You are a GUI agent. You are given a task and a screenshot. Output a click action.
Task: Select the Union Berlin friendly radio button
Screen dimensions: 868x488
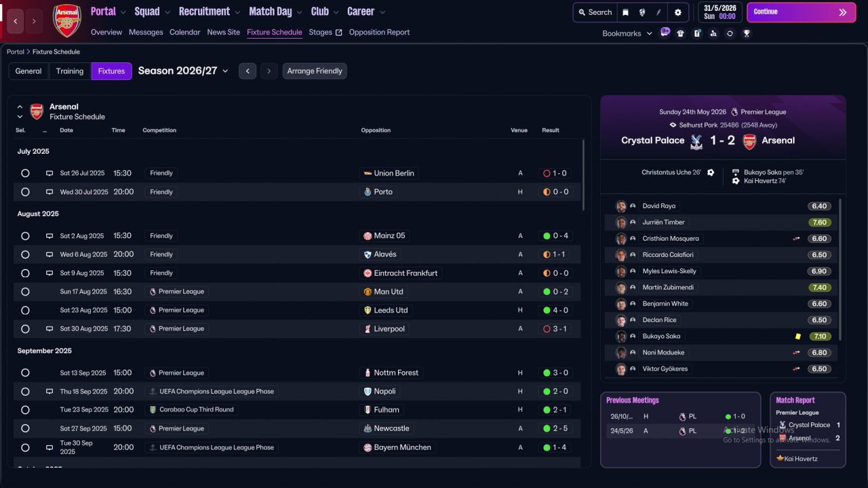(x=25, y=174)
